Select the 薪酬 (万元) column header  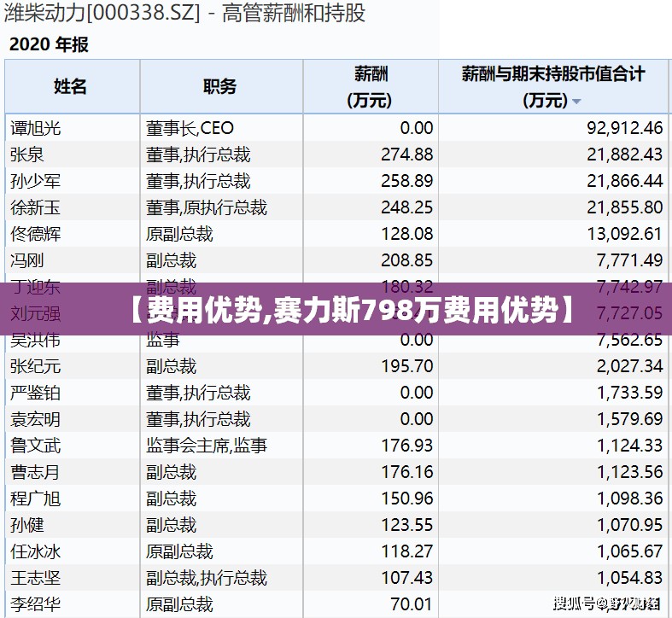tap(371, 86)
